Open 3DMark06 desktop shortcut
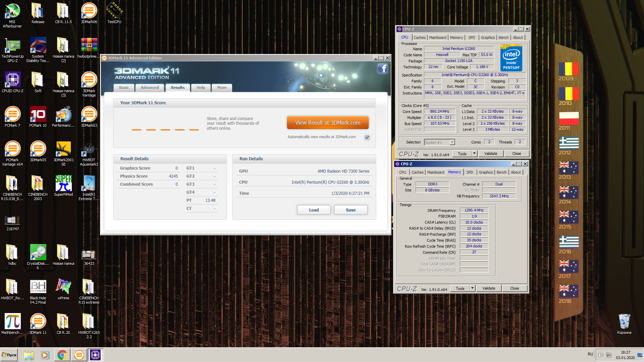The image size is (644, 362). pyautogui.click(x=89, y=13)
